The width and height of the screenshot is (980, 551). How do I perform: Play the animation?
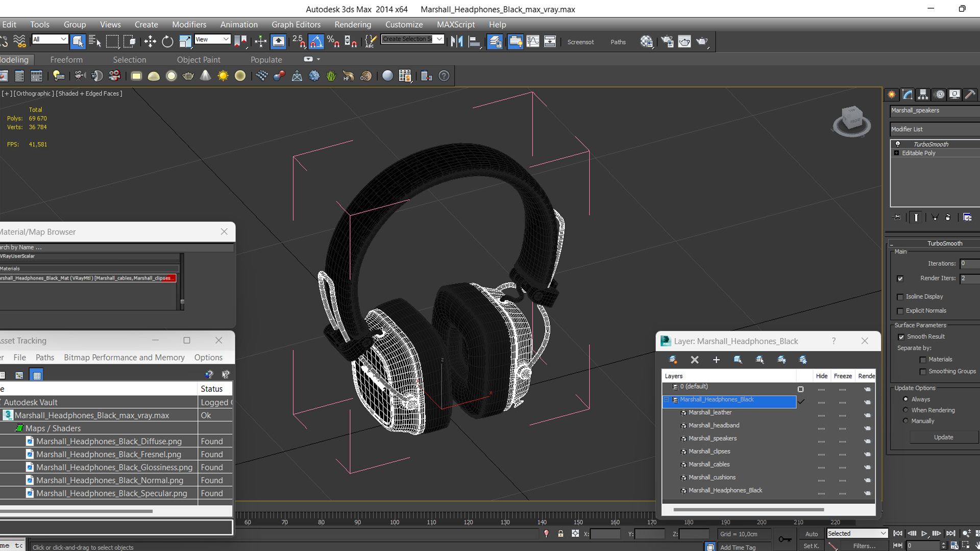(924, 534)
